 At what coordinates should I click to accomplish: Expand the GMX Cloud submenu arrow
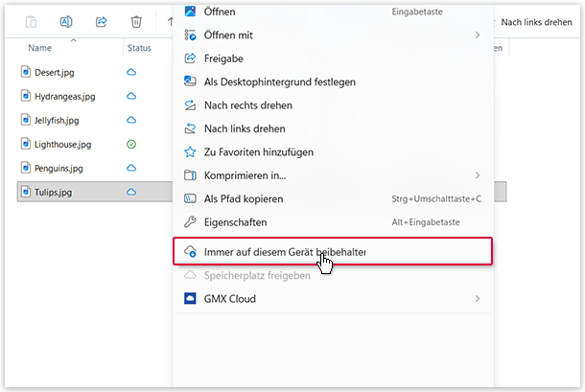(478, 299)
